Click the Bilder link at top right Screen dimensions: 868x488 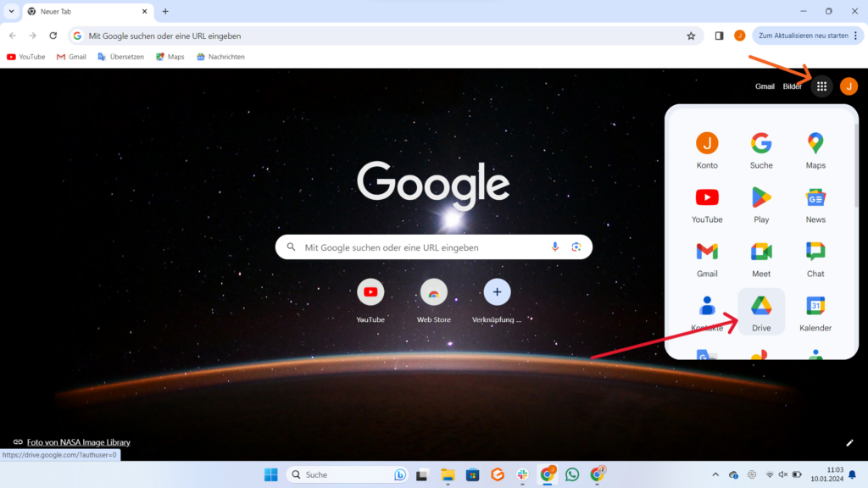point(792,86)
